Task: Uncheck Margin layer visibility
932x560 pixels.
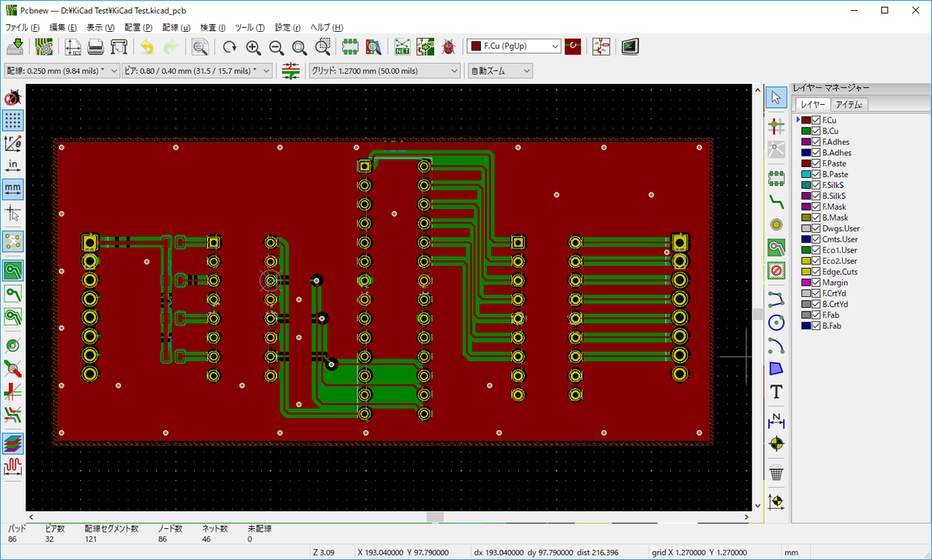Action: tap(816, 283)
